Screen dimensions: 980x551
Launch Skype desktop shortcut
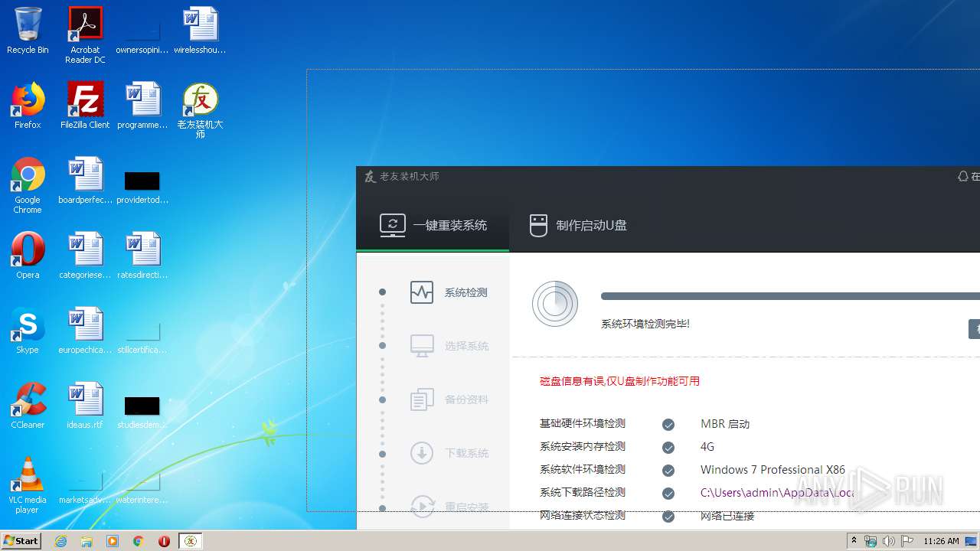tap(28, 331)
